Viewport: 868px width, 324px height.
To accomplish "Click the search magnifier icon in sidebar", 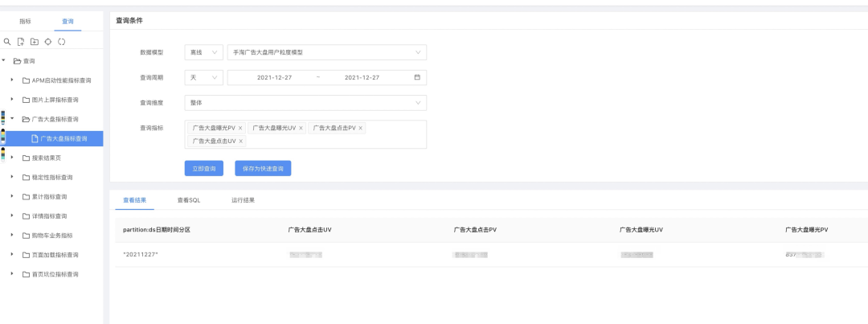I will (7, 41).
